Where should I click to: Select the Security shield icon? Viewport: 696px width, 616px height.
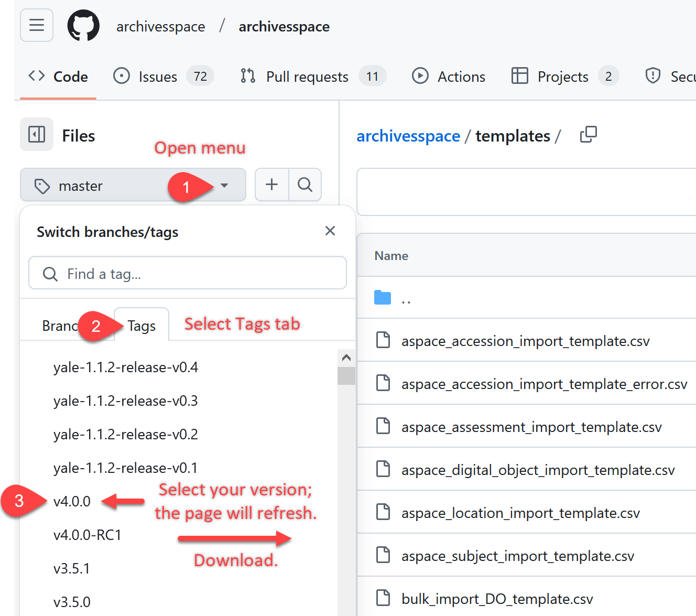pyautogui.click(x=652, y=76)
